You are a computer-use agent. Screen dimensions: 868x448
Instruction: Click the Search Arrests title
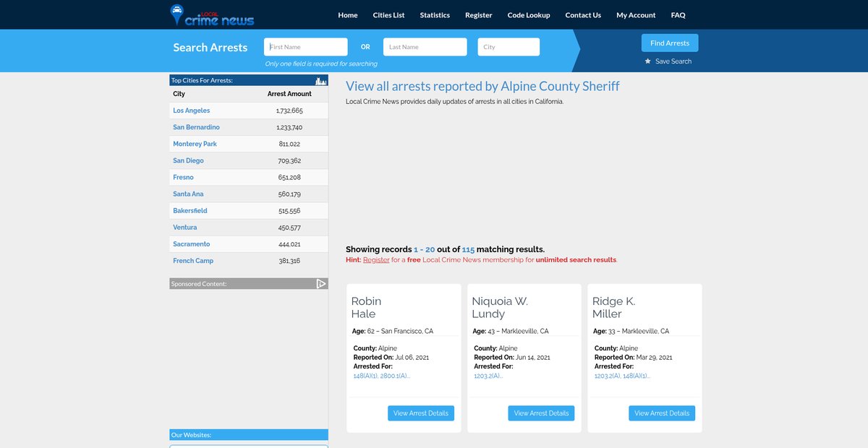tap(210, 47)
